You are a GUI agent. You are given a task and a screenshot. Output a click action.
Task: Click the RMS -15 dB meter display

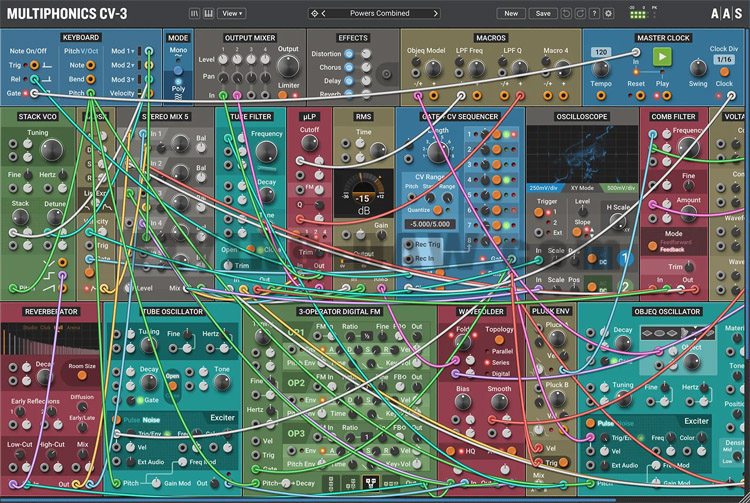click(364, 193)
